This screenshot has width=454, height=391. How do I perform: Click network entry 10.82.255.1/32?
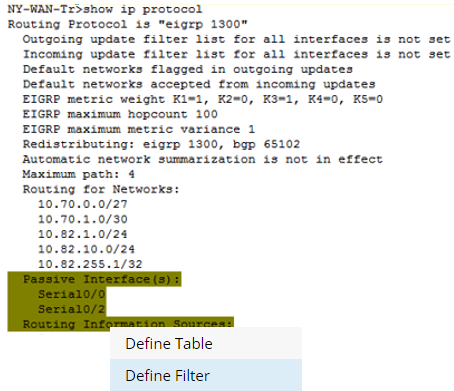[x=90, y=264]
